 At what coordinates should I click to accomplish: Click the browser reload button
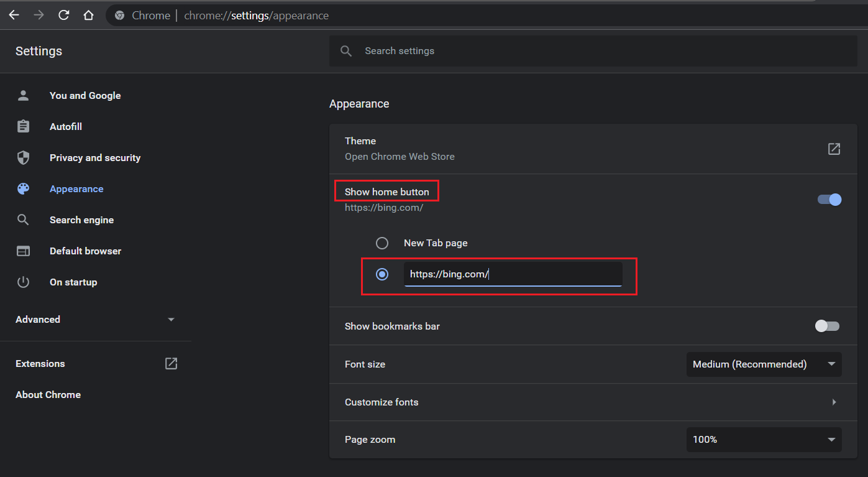63,15
